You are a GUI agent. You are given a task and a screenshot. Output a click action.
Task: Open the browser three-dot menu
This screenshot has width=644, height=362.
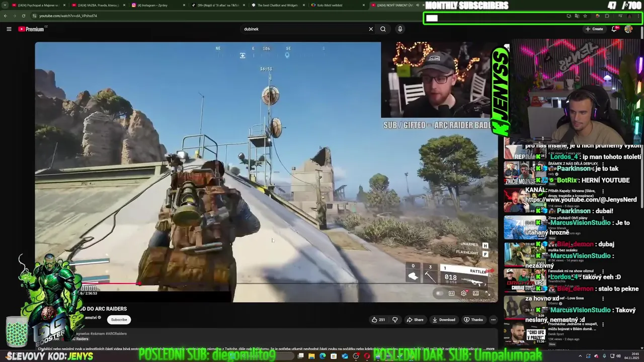coord(639,16)
